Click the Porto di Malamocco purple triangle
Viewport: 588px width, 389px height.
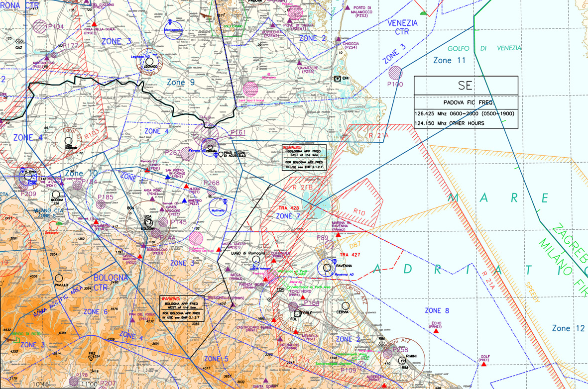click(x=347, y=7)
